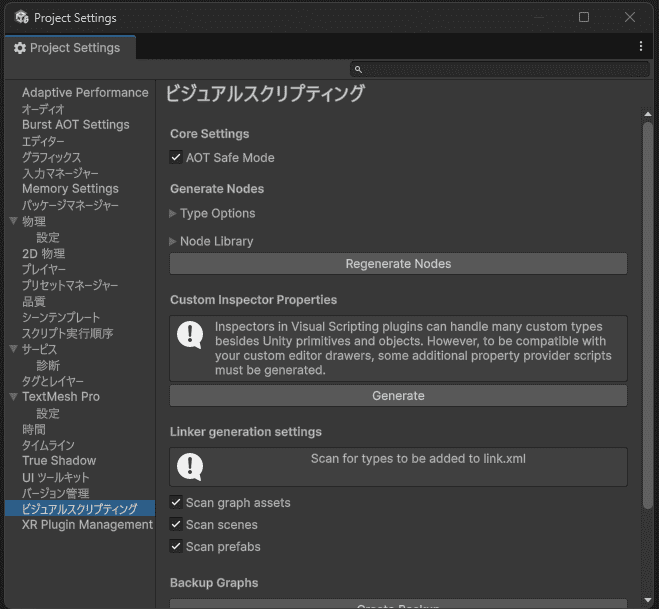Open Burst AOT Settings
Viewport: 659px width, 609px height.
coord(76,125)
